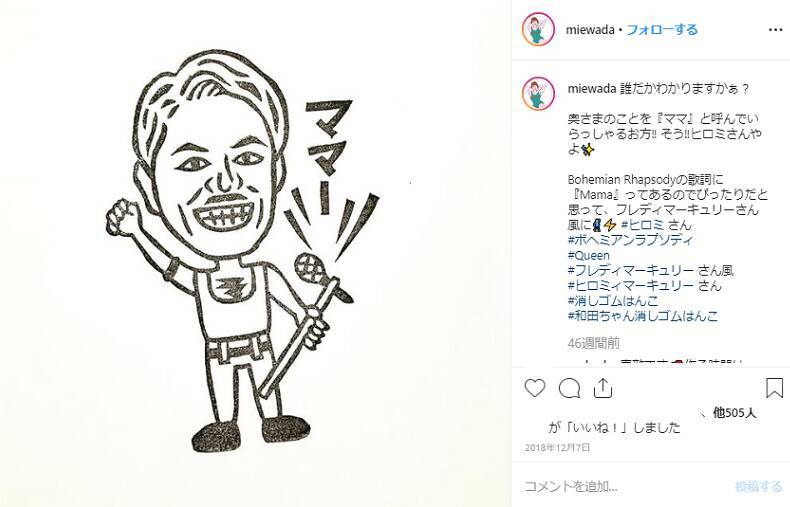Share the post using the share icon
The width and height of the screenshot is (790, 507).
[603, 388]
